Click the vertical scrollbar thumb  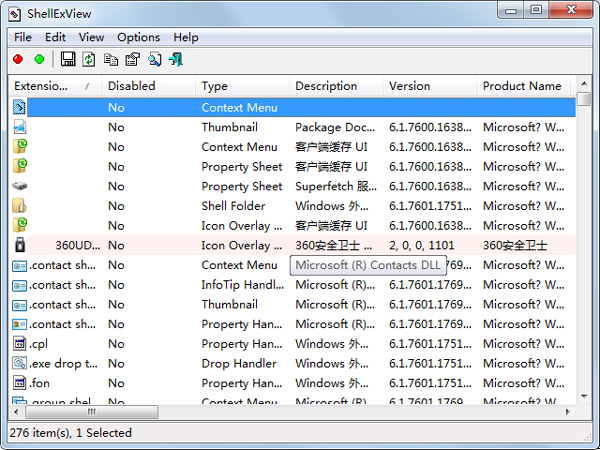pos(584,98)
